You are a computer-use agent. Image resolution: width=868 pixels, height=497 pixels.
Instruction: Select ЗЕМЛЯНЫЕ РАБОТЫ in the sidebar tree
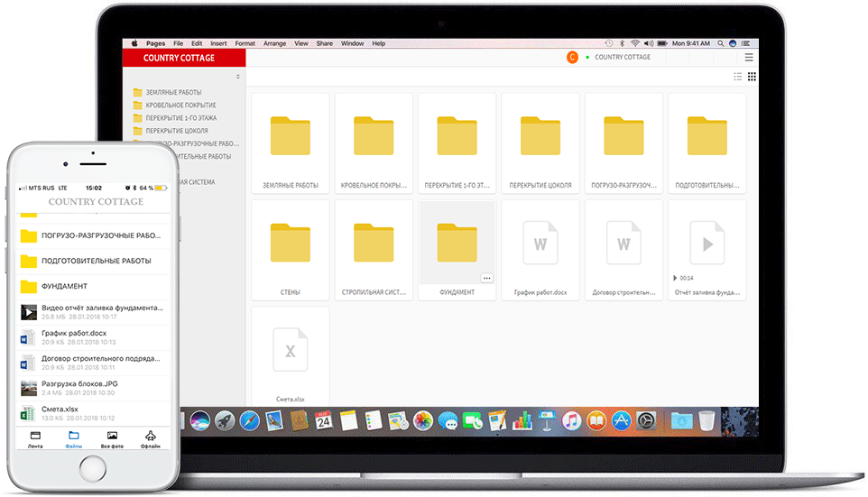click(x=173, y=93)
